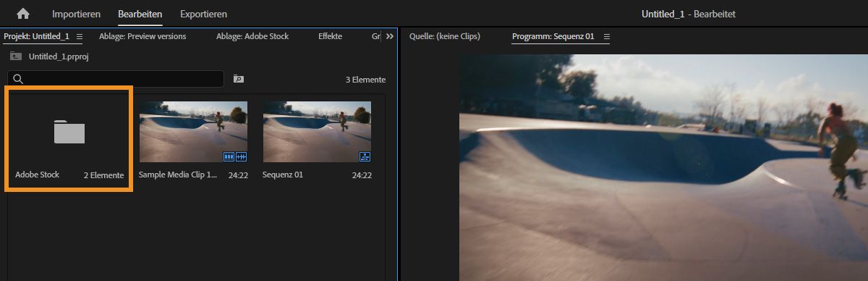Show hidden panel tabs with double chevron
Image resolution: width=868 pixels, height=281 pixels.
390,36
